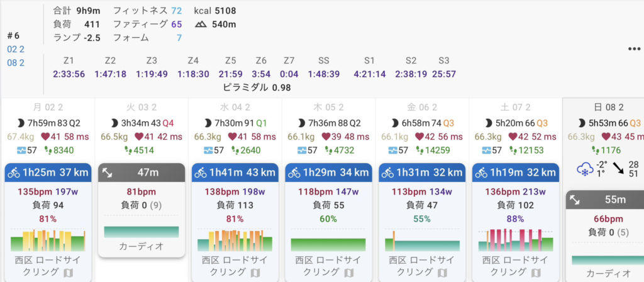Image resolution: width=644 pixels, height=282 pixels.
Task: Open the blue 02 2 week start link
Action: (16, 49)
